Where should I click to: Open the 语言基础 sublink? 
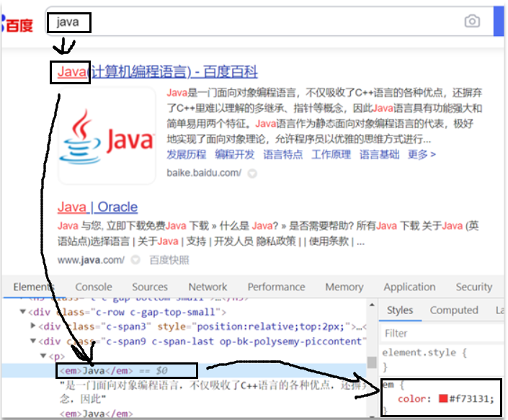pyautogui.click(x=380, y=154)
